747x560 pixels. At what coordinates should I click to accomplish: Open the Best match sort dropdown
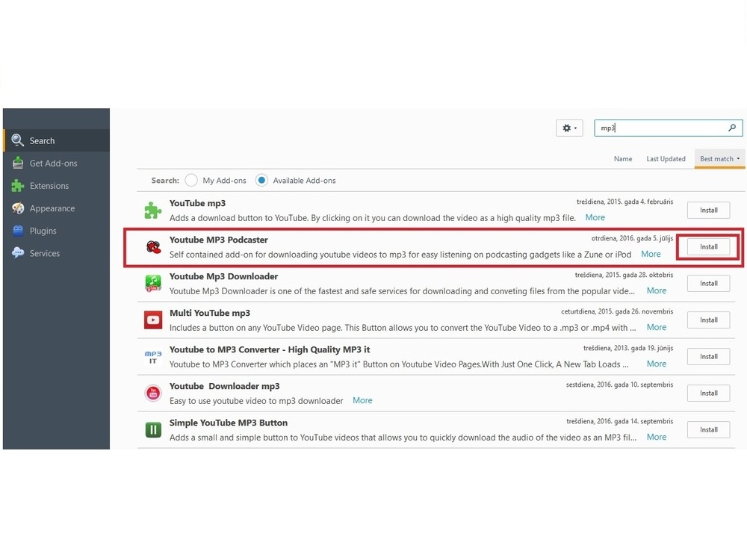pos(719,158)
